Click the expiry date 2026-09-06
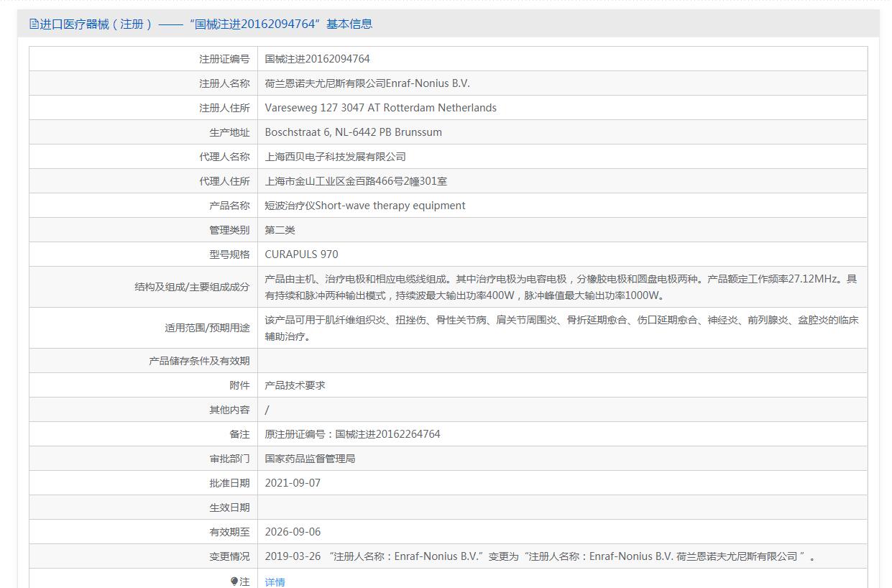The height and width of the screenshot is (588, 892). click(293, 532)
